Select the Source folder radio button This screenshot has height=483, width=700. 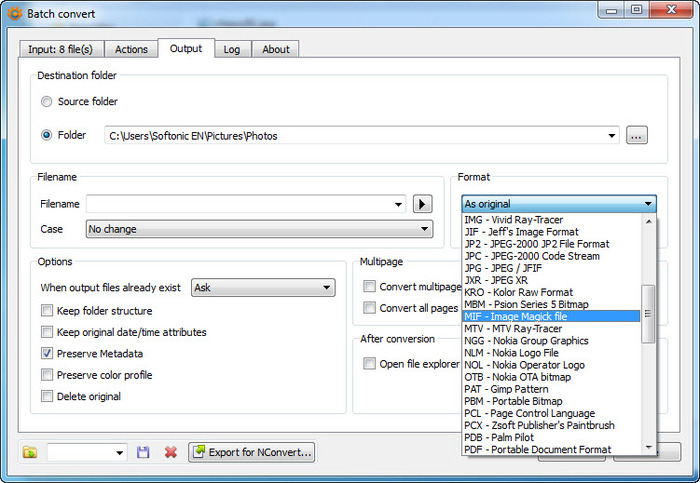click(x=46, y=101)
